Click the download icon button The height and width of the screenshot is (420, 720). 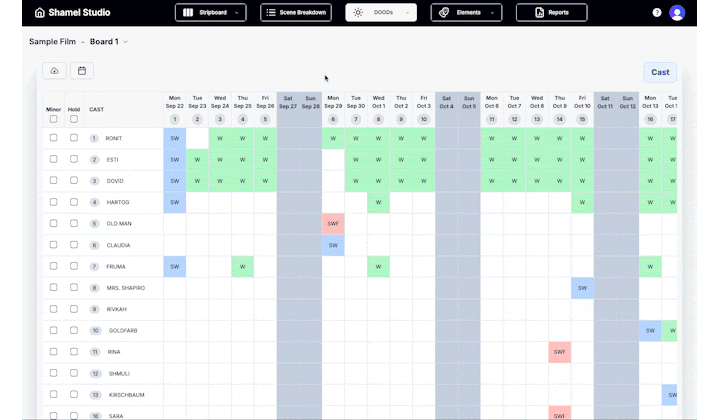54,71
